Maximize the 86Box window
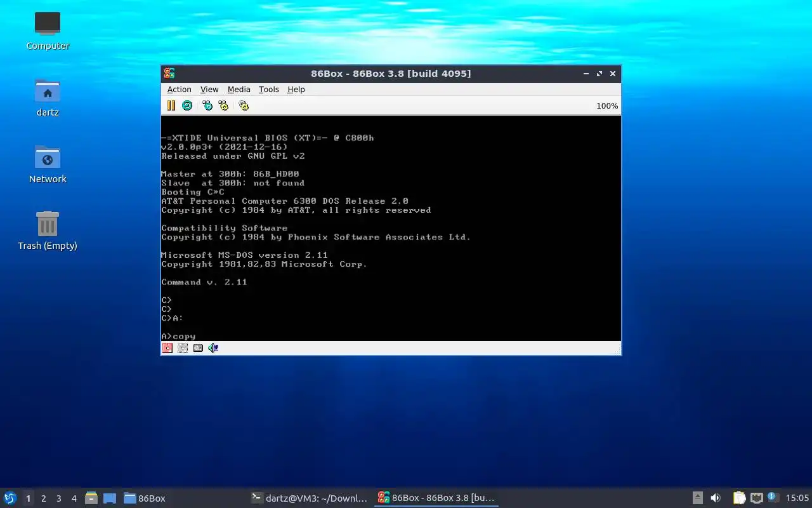Viewport: 812px width, 508px height. coord(599,74)
